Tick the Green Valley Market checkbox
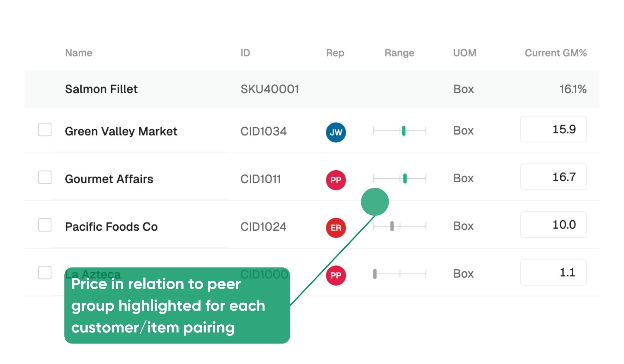624x364 pixels. [x=45, y=129]
